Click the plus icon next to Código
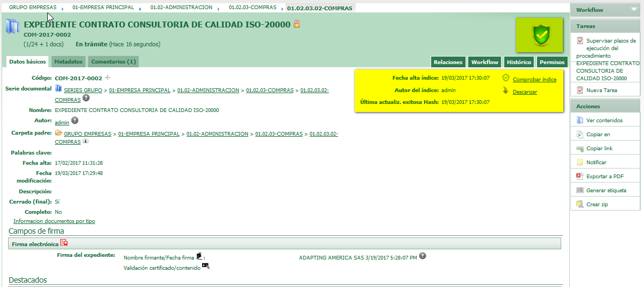The width and height of the screenshot is (644, 287). 107,78
